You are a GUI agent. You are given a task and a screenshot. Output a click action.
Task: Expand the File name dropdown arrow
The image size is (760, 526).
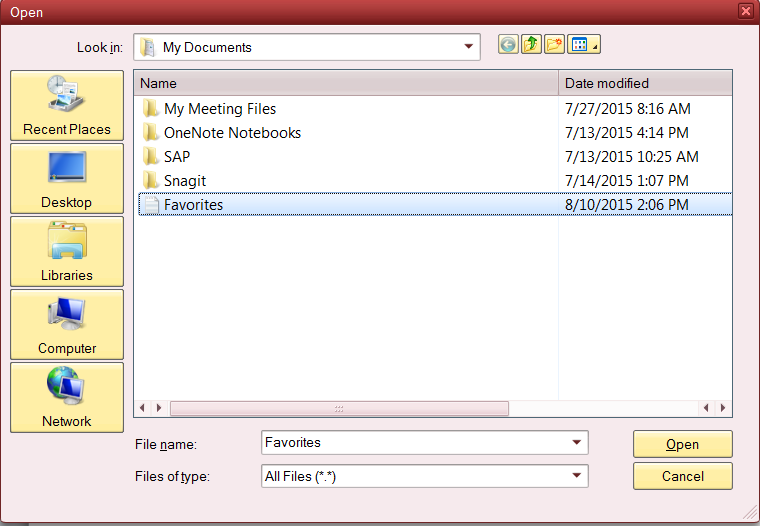576,443
